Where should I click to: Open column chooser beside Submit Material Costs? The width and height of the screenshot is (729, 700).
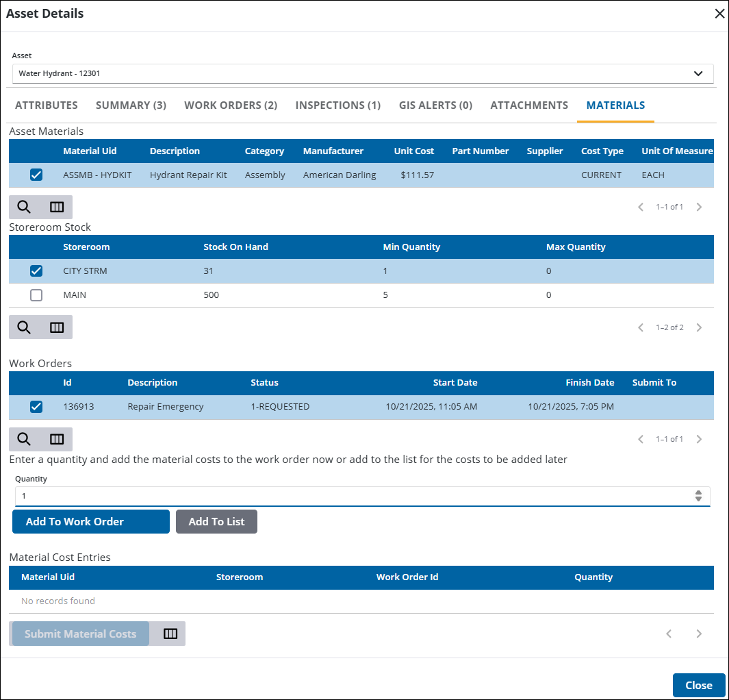pos(170,634)
